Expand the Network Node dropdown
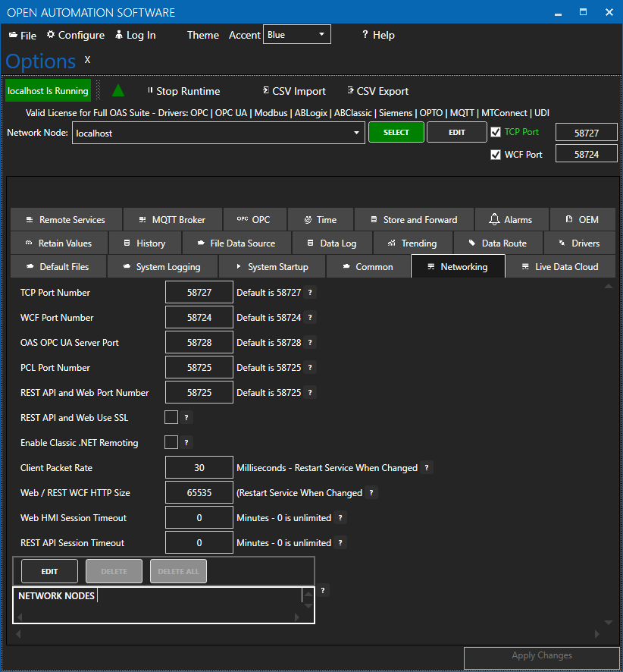Viewport: 623px width, 672px height. [357, 133]
